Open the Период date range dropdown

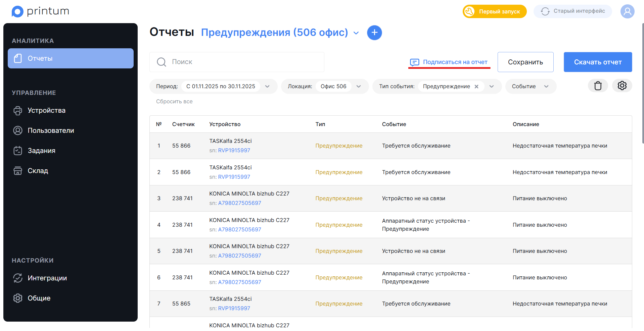(x=267, y=87)
